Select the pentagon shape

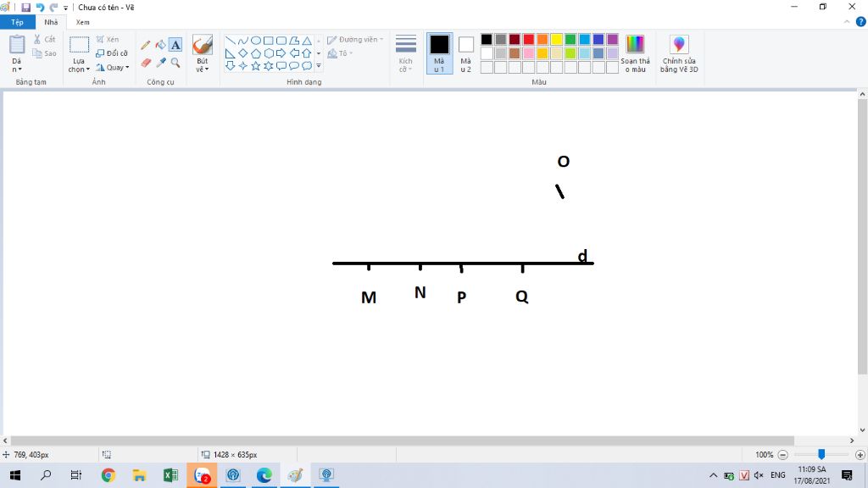pos(256,53)
